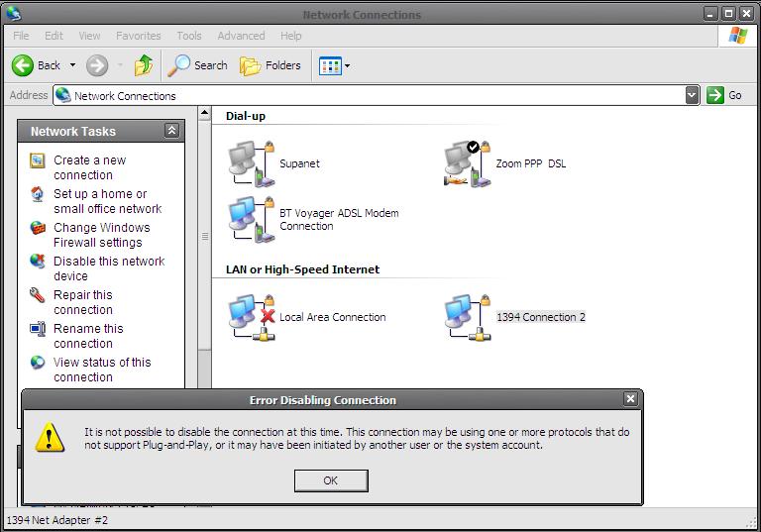The height and width of the screenshot is (532, 761).
Task: Select the 1394 Connection 2 icon
Action: (x=468, y=317)
